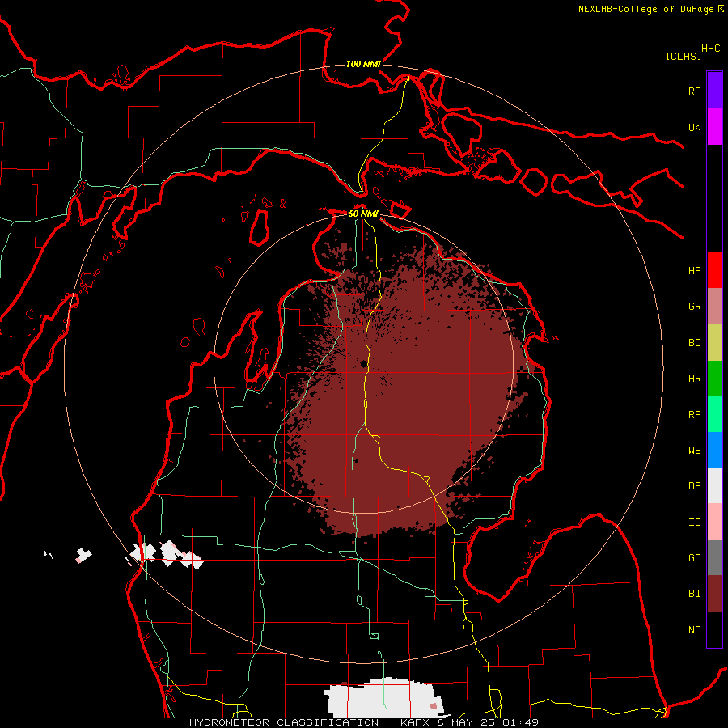Click the 'IC' legend label
Image resolution: width=728 pixels, height=728 pixels.
(x=694, y=523)
